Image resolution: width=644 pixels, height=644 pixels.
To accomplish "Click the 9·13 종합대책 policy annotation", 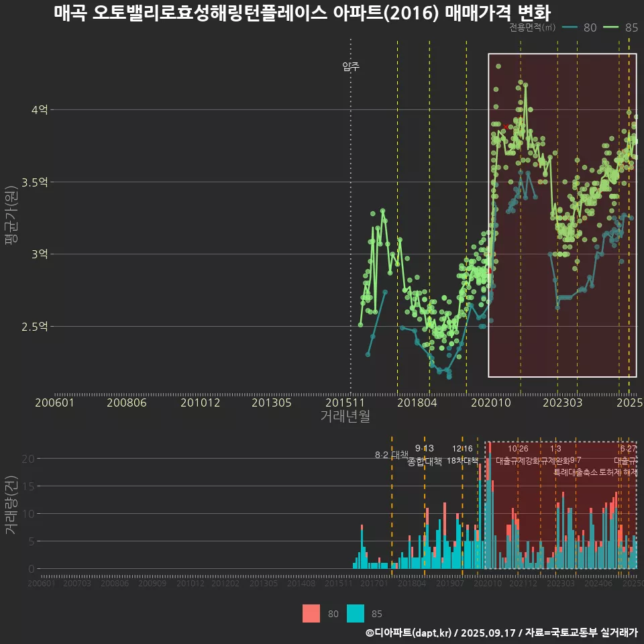I will tap(425, 455).
